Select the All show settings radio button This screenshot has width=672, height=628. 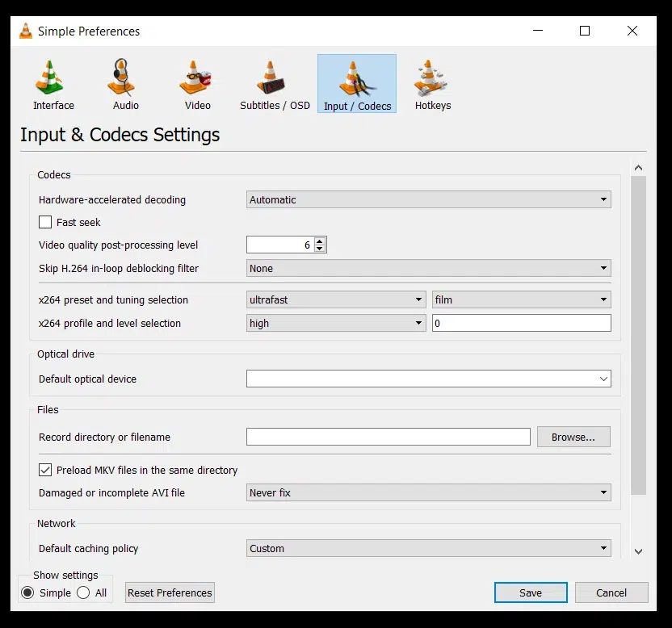[x=83, y=592]
